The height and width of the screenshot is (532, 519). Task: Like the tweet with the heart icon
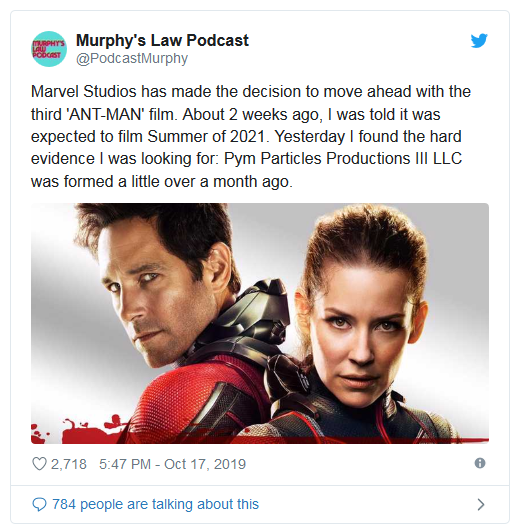[x=39, y=463]
